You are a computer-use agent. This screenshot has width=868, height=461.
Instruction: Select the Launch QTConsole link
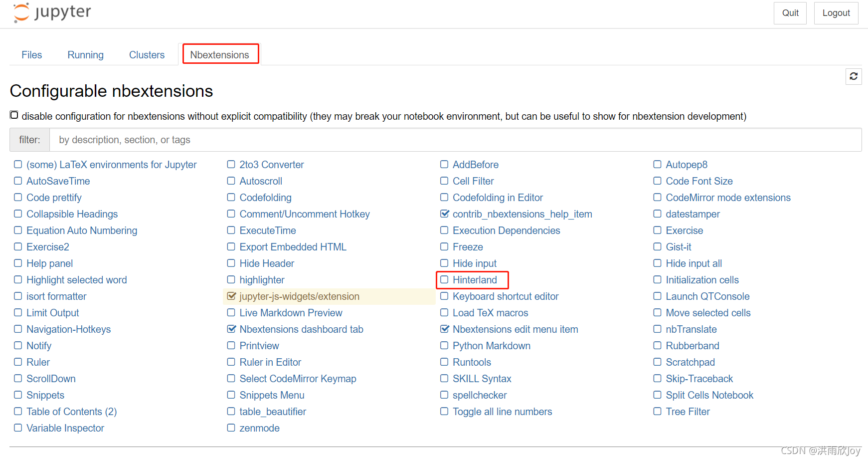[x=708, y=296]
